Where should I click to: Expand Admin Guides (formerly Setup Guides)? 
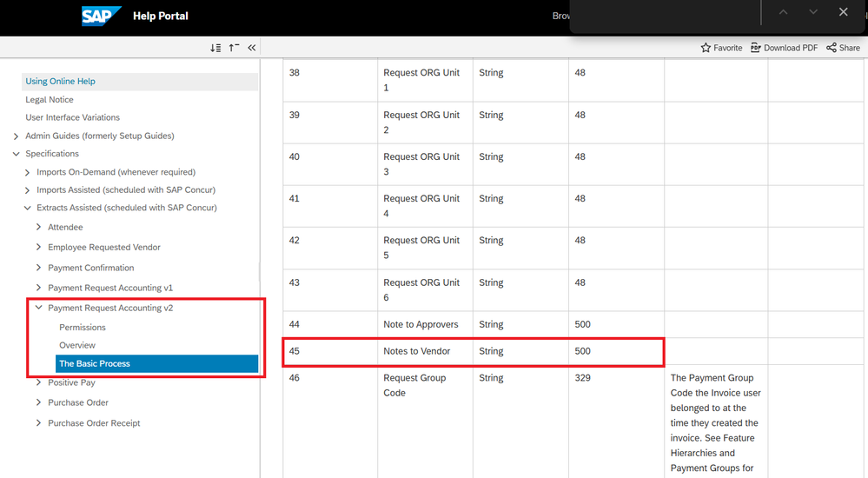coord(16,136)
